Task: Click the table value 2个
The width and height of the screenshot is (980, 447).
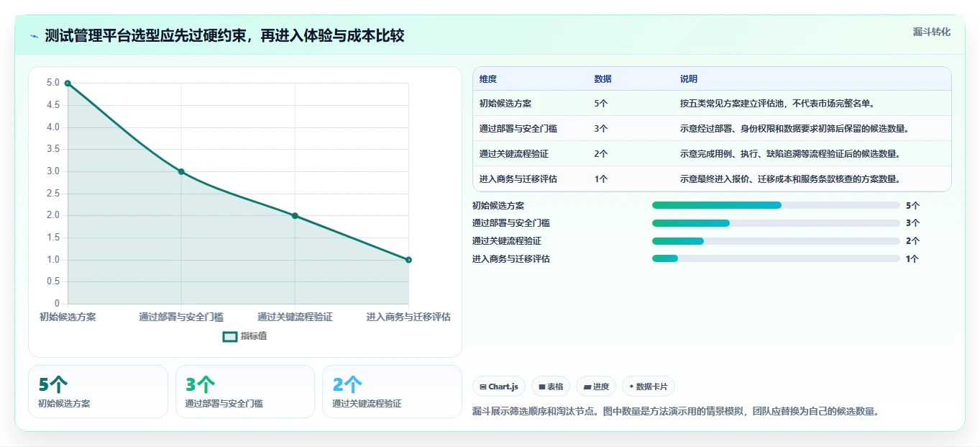Action: 601,154
